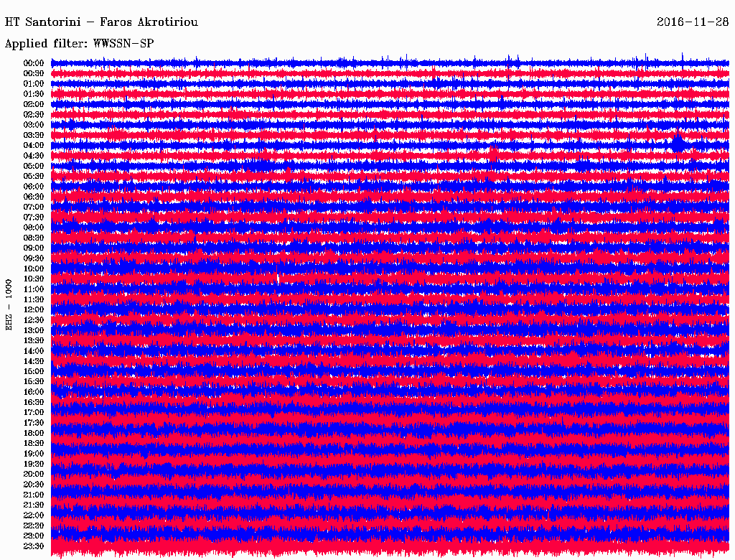Click the 00:30 time label
This screenshot has width=735, height=560.
point(33,73)
